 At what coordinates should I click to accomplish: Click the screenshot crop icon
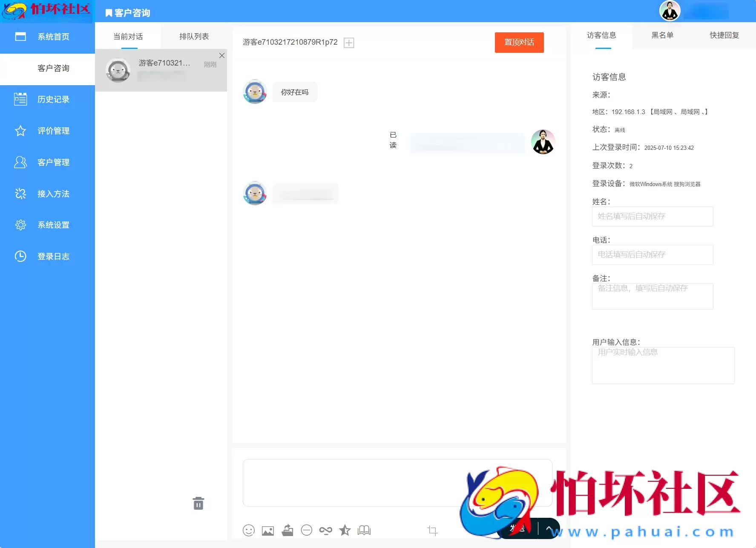tap(432, 530)
